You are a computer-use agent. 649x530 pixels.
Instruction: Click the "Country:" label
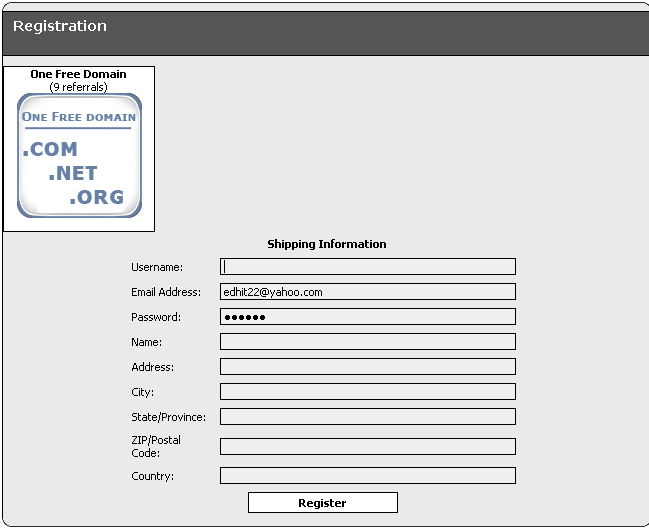point(153,476)
